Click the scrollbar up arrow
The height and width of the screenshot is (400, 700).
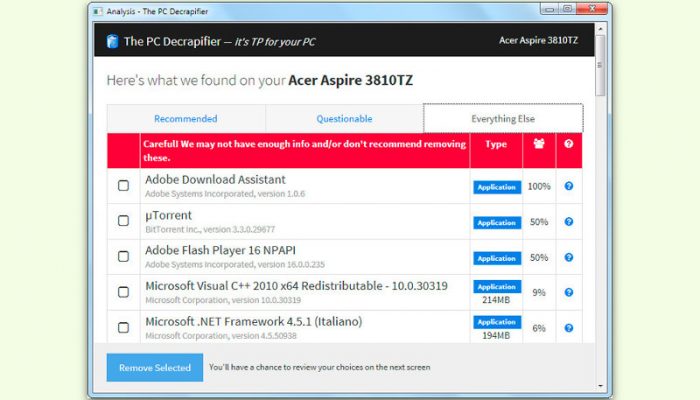tap(600, 29)
